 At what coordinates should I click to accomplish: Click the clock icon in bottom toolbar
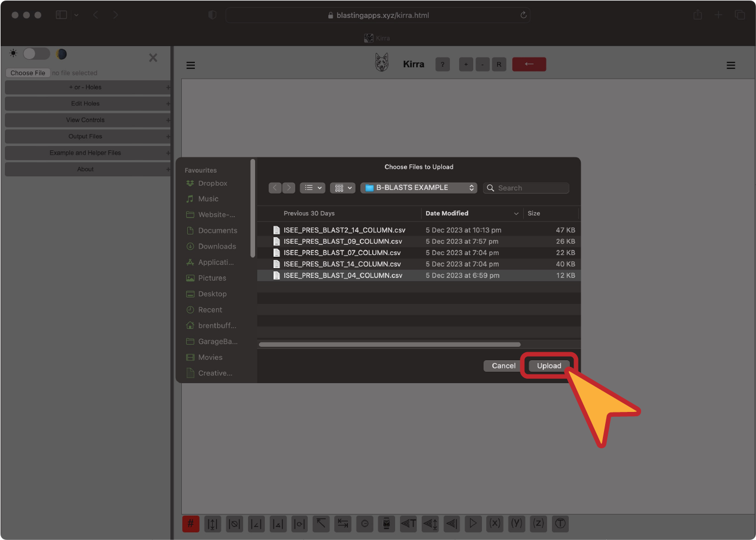coord(365,524)
